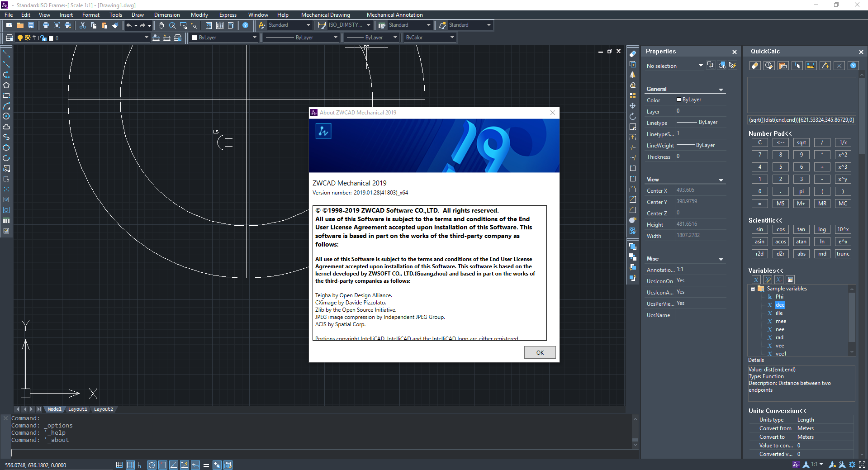This screenshot has height=470, width=868.
Task: Click the pi button in Number Pad
Action: click(x=801, y=192)
